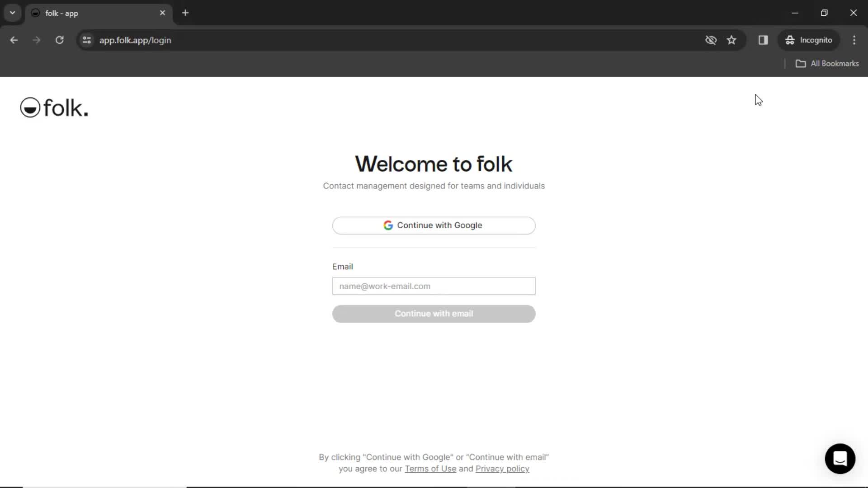Toggle the browser bookmark for page
The height and width of the screenshot is (488, 868).
click(x=731, y=40)
